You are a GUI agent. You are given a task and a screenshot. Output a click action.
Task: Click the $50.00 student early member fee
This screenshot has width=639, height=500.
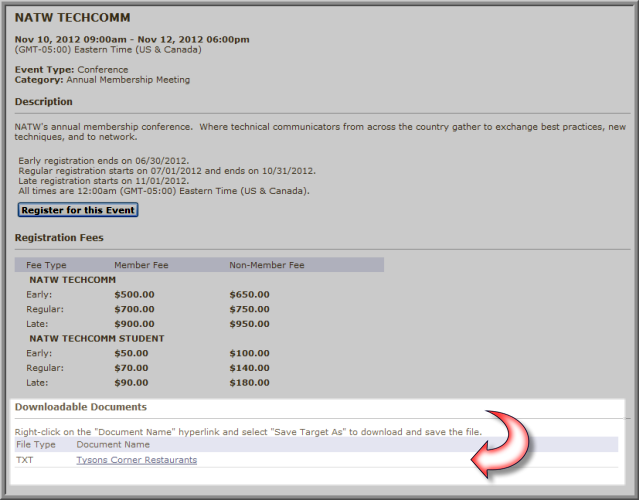pyautogui.click(x=131, y=353)
